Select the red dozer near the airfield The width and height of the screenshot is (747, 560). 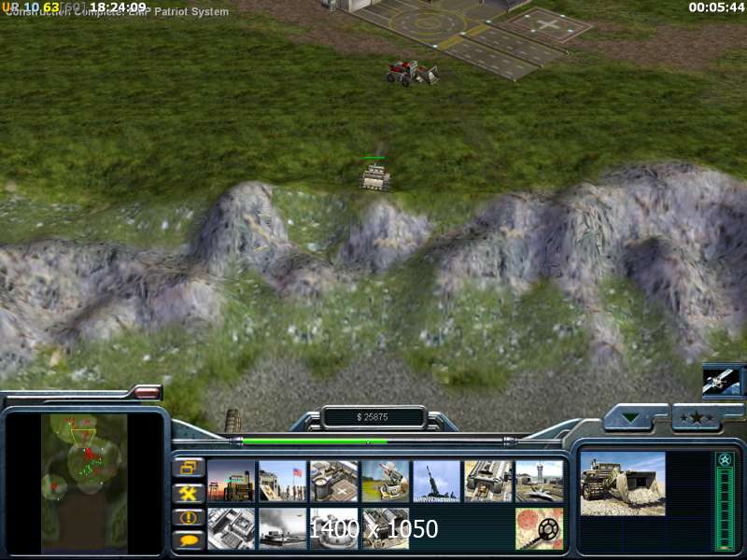tap(413, 73)
